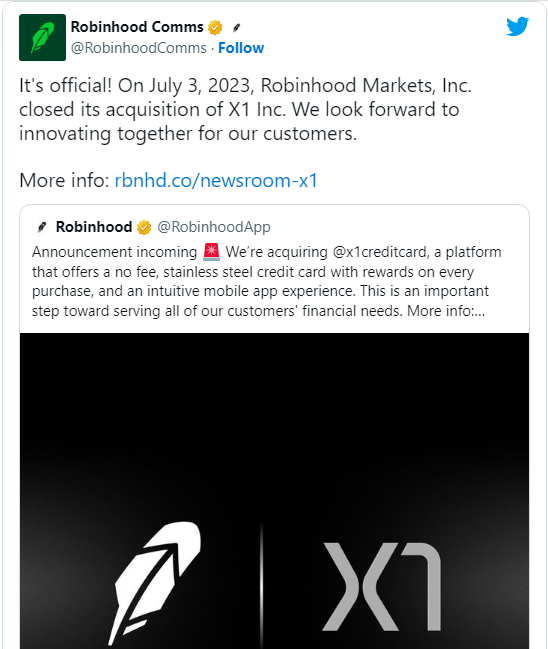Click the red siren emoji in quoted tweet
Image resolution: width=548 pixels, height=649 pixels.
212,252
